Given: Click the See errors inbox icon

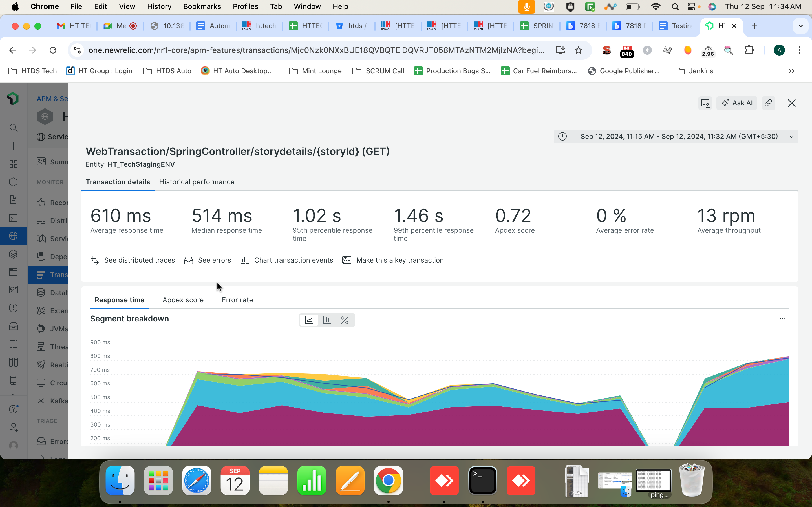Looking at the screenshot, I should (189, 261).
